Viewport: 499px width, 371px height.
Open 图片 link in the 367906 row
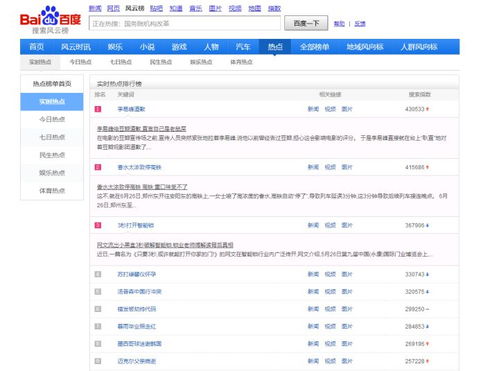(347, 225)
